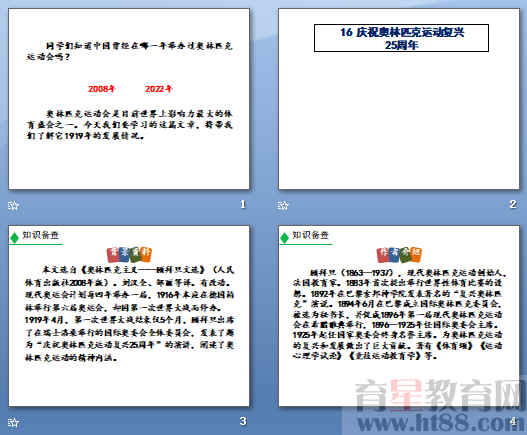Click the animation star icon under slide 2

pyautogui.click(x=283, y=205)
